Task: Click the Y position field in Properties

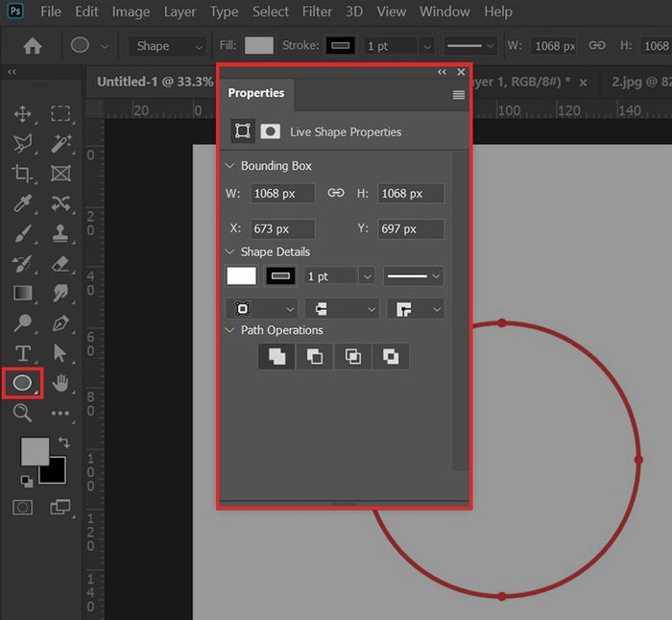Action: point(411,228)
